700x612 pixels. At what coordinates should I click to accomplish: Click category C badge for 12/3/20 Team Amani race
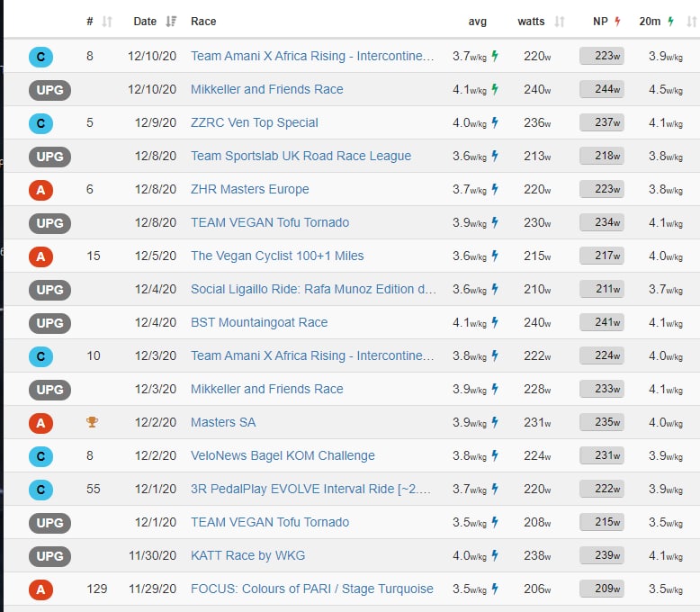40,356
